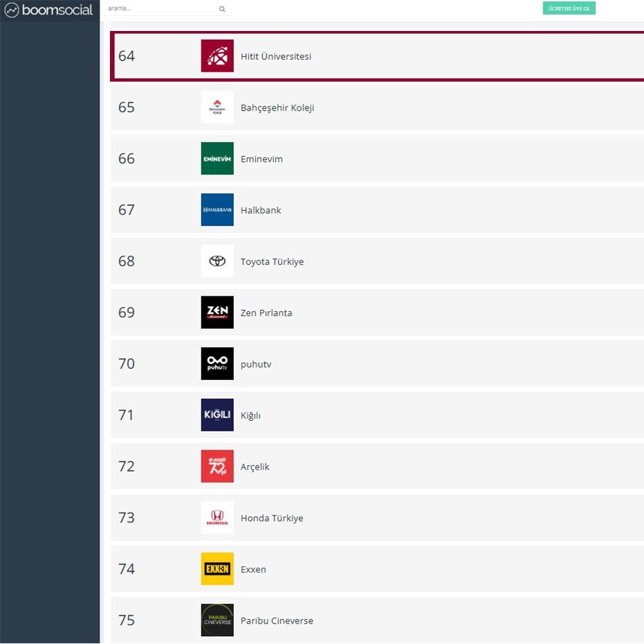This screenshot has height=644, width=644.
Task: Click the Kiğılı brand logo
Action: [x=217, y=415]
